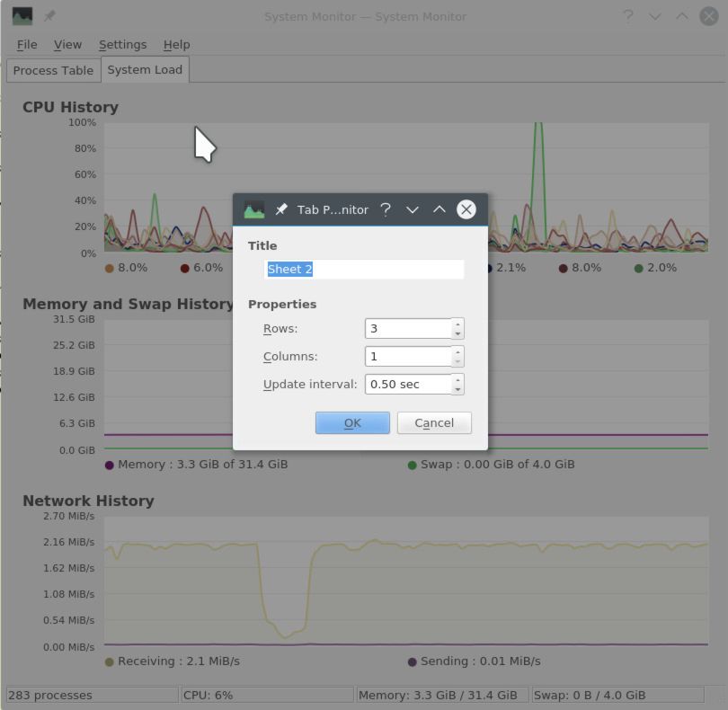The height and width of the screenshot is (710, 728).
Task: Click the pin icon in main window title bar
Action: [x=49, y=16]
